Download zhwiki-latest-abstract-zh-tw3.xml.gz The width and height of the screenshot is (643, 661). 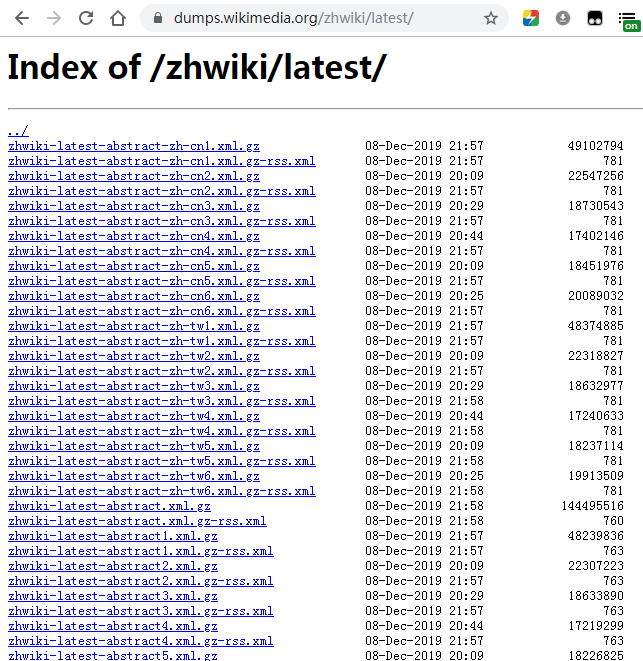click(134, 386)
